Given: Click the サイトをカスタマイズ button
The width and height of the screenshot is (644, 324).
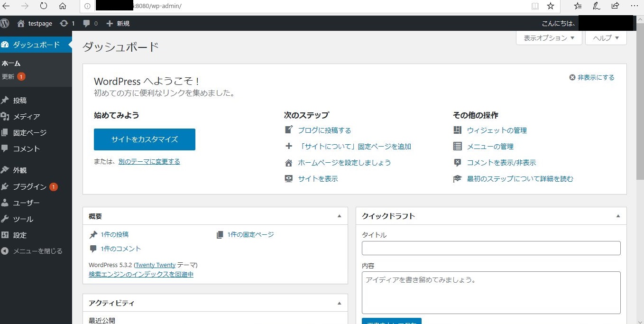Looking at the screenshot, I should pos(144,139).
